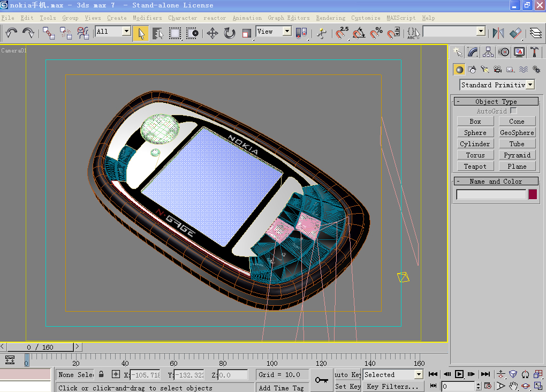Open the Modify panel tab
This screenshot has width=546, height=392.
point(473,52)
